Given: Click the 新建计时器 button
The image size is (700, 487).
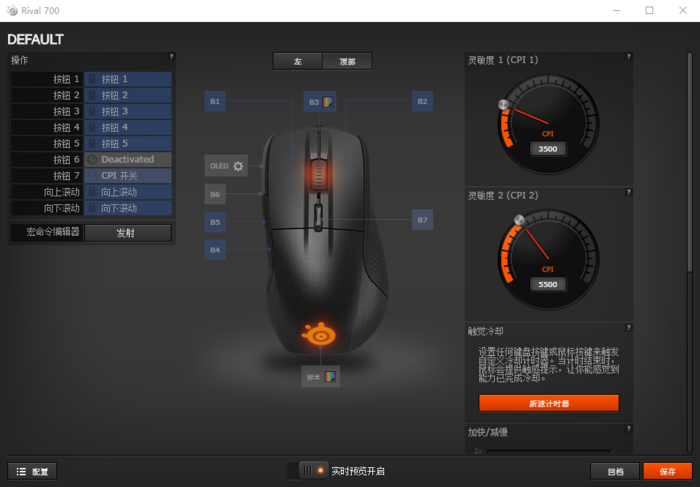Looking at the screenshot, I should click(x=549, y=403).
